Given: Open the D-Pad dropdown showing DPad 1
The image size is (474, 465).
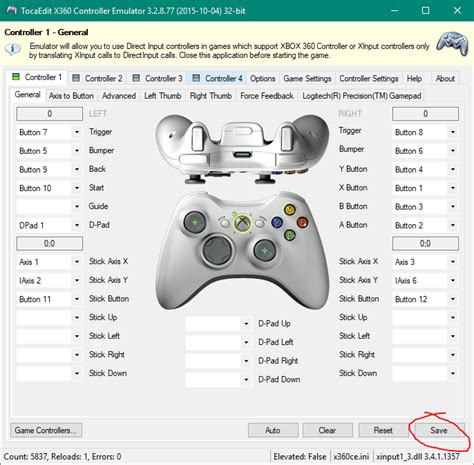Looking at the screenshot, I should pos(49,225).
